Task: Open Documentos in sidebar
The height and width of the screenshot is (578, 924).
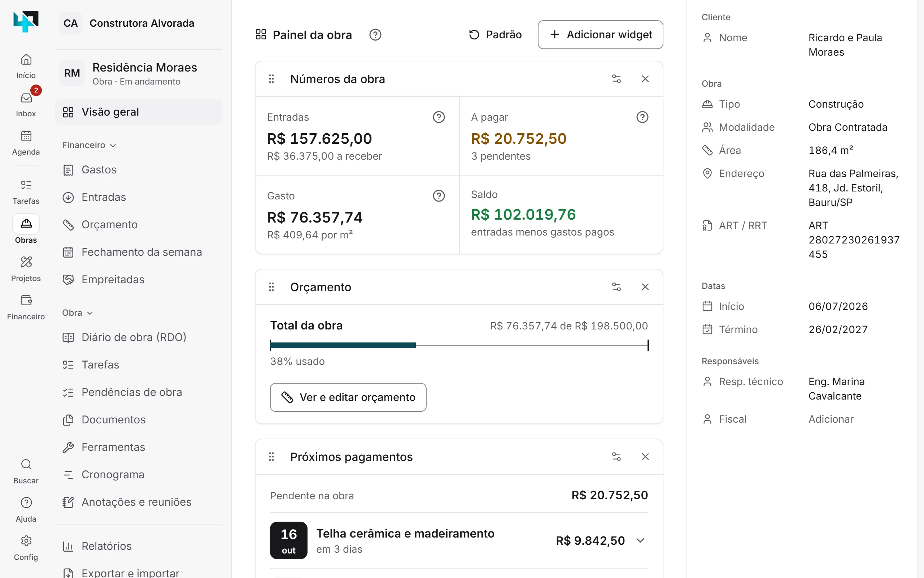Action: (139, 420)
